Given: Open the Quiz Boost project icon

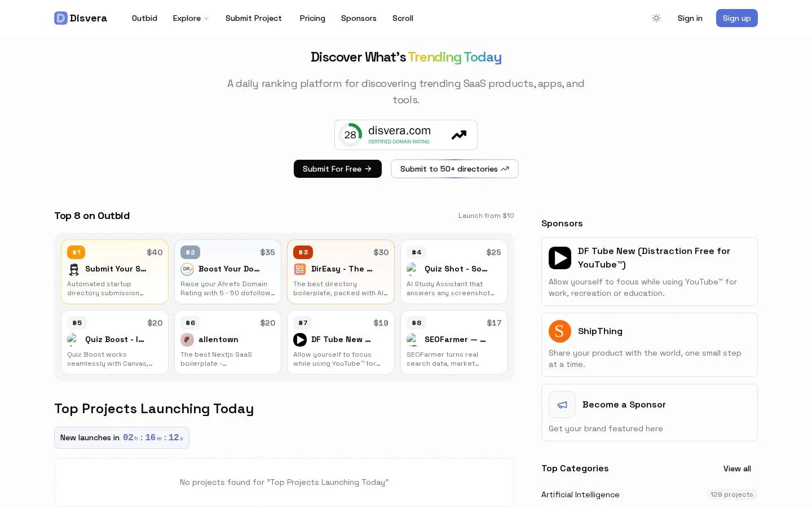Looking at the screenshot, I should point(74,340).
